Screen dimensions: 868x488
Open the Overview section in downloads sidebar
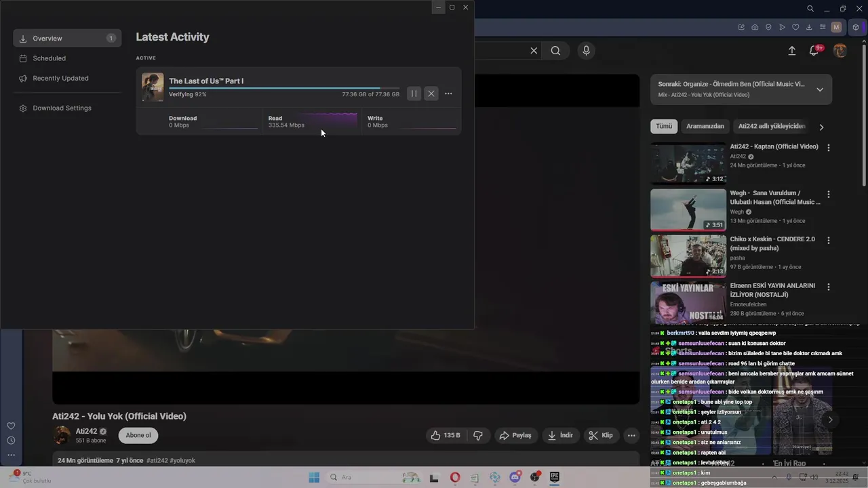pyautogui.click(x=67, y=39)
